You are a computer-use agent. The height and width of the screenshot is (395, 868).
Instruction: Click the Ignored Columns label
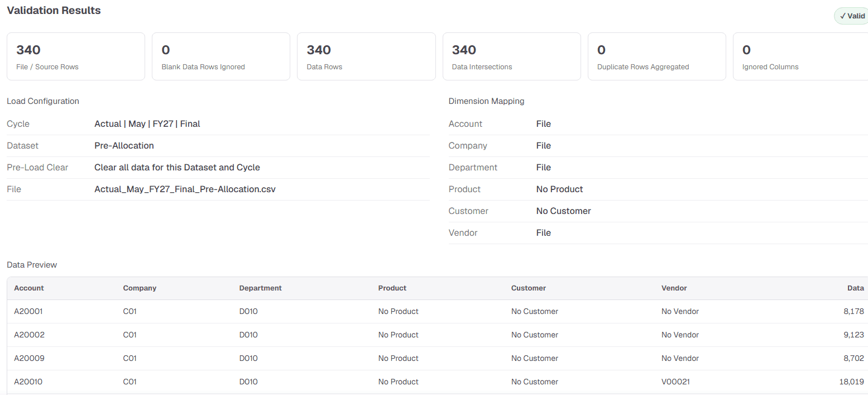click(x=770, y=67)
